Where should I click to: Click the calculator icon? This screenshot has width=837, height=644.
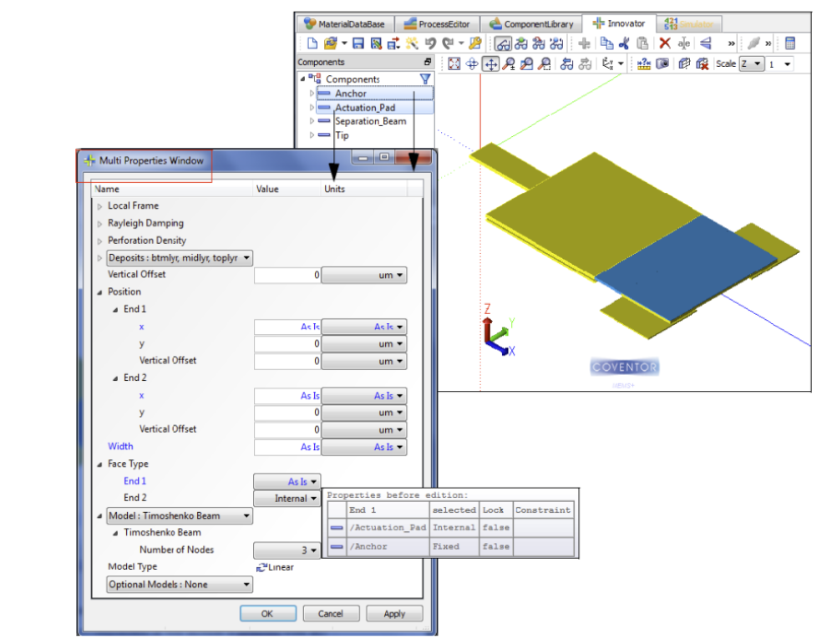click(x=790, y=43)
